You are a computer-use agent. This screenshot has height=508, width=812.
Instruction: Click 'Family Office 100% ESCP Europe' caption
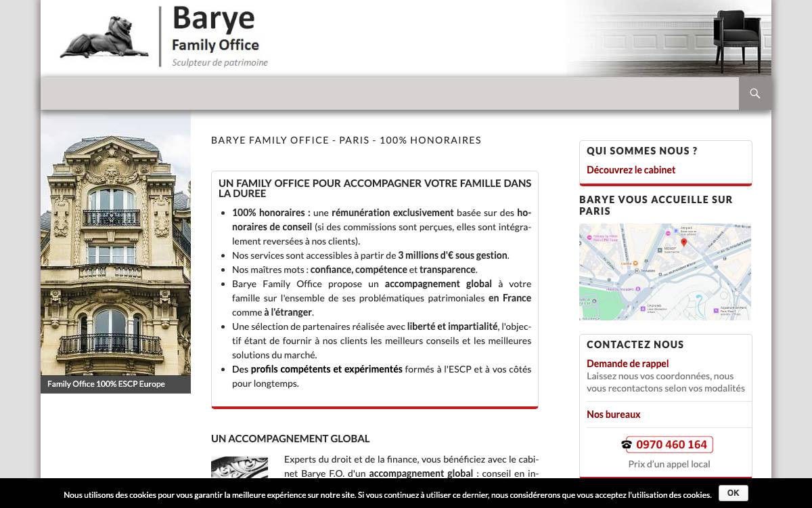tap(106, 384)
